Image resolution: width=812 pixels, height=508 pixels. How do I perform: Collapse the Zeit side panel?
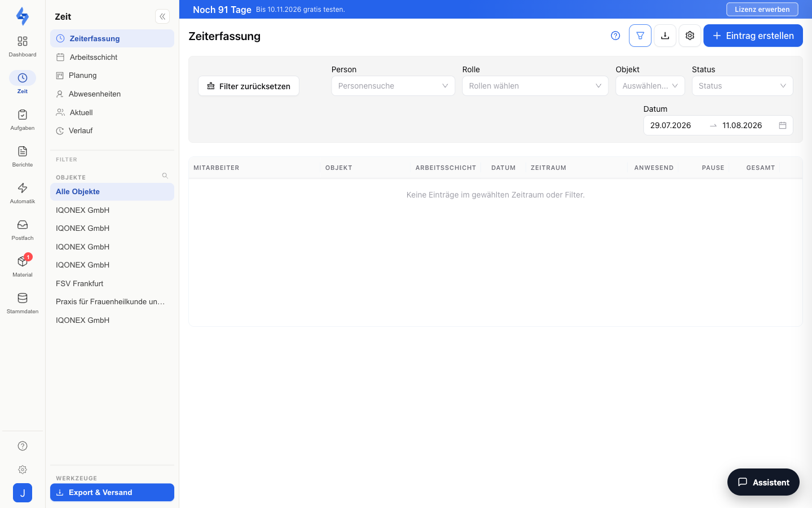[162, 16]
